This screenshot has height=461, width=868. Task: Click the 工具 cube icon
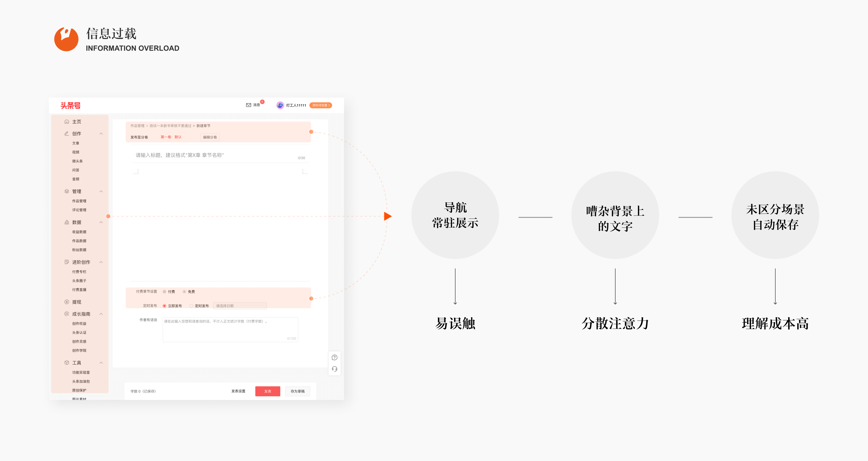pos(67,363)
